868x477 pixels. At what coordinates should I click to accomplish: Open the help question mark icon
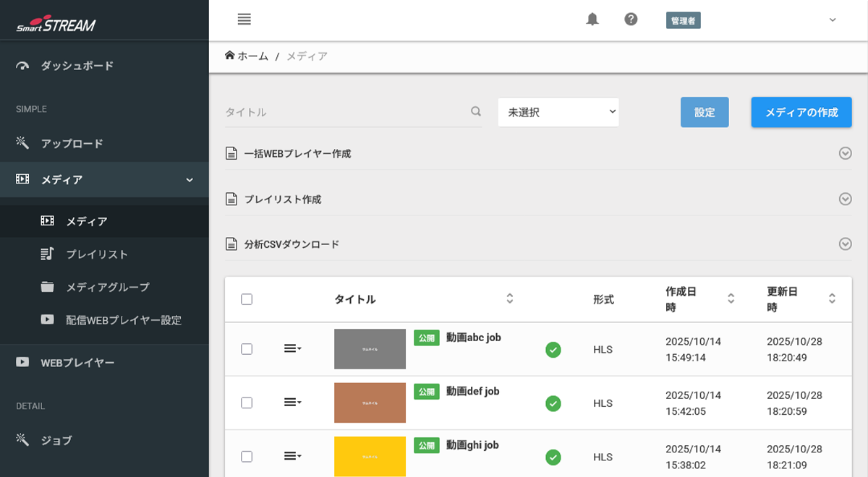point(630,20)
